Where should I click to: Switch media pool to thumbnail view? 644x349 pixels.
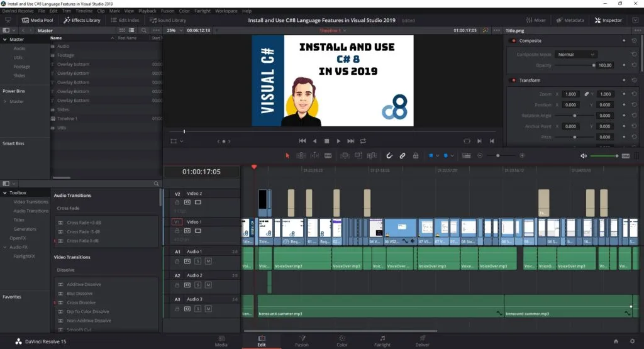click(122, 30)
